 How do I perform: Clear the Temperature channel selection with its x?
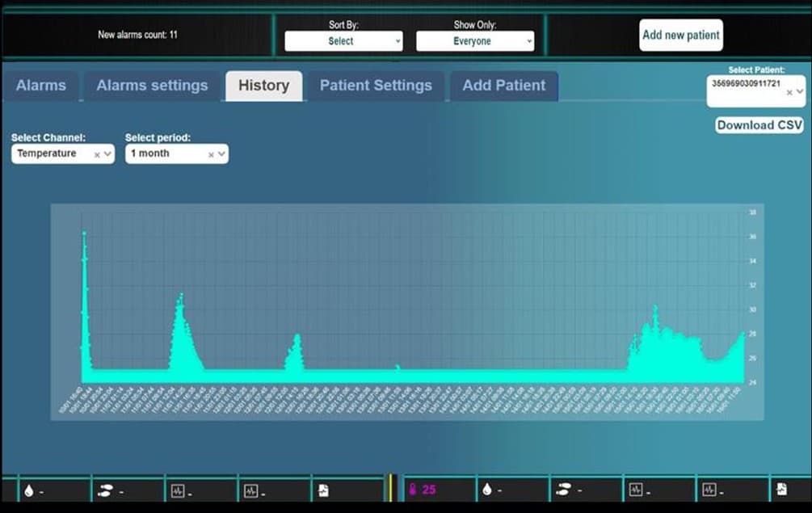click(97, 155)
